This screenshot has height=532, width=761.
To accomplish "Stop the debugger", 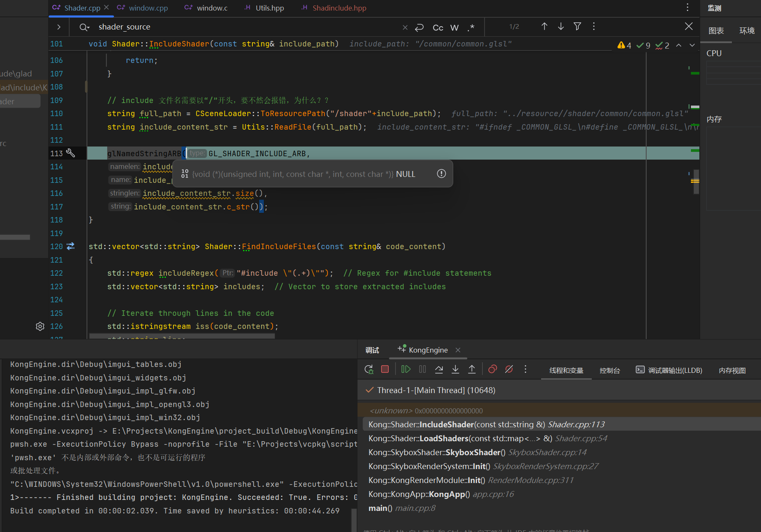I will click(x=385, y=369).
